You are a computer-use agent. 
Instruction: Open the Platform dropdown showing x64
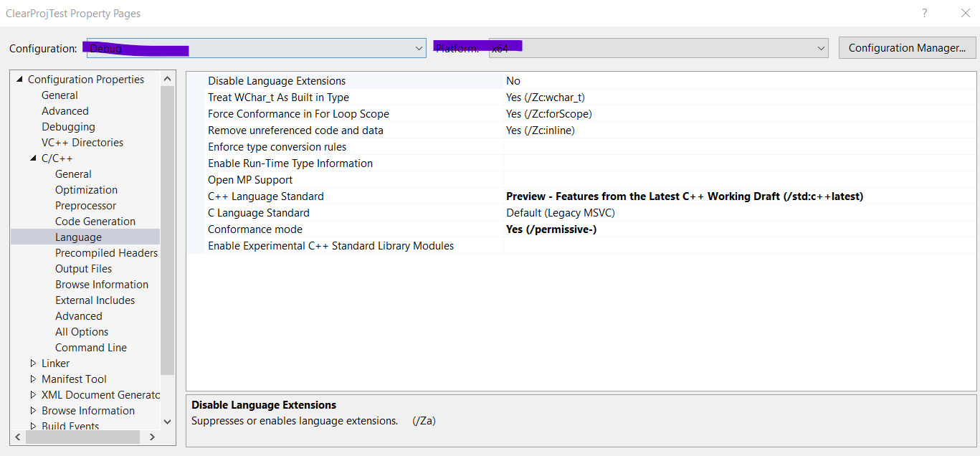[821, 48]
